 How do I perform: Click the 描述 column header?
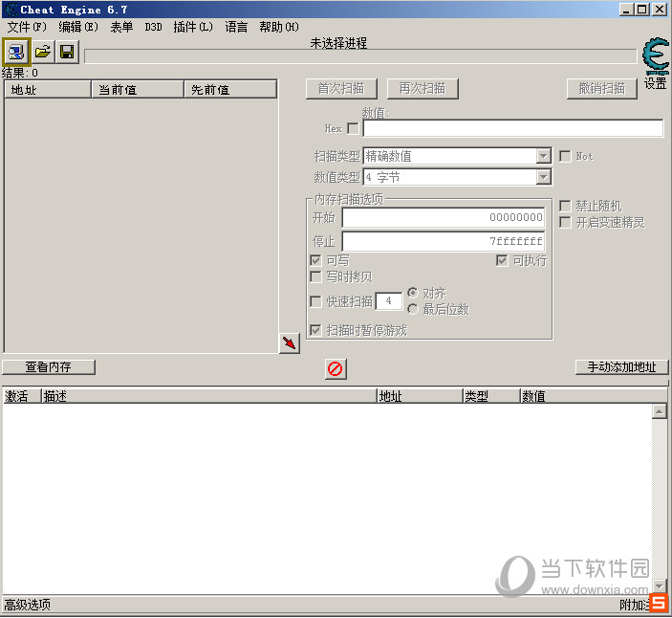coord(209,396)
